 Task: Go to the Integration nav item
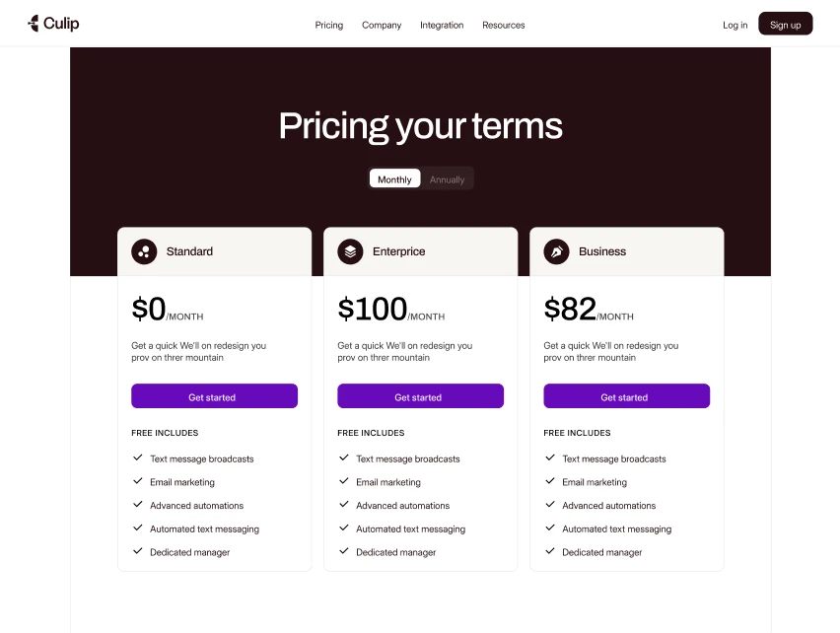click(x=442, y=25)
